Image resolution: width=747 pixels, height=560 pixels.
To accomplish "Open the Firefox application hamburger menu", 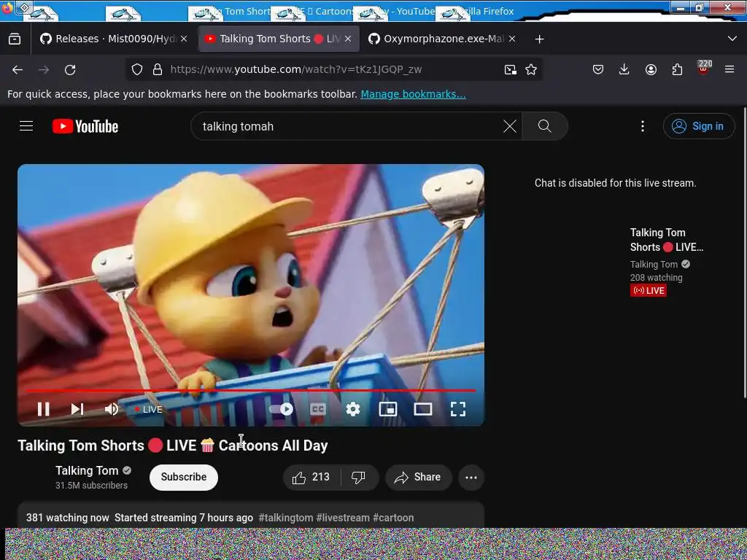I will tap(729, 69).
